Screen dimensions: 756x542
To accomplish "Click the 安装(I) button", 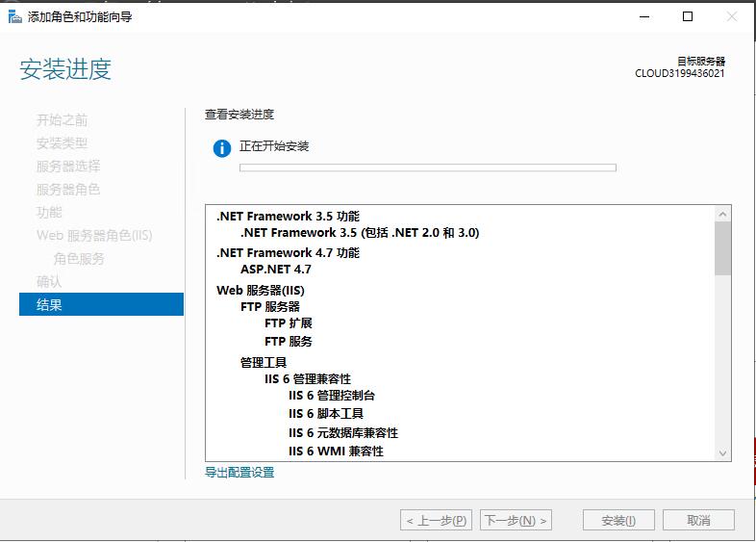I will click(618, 520).
